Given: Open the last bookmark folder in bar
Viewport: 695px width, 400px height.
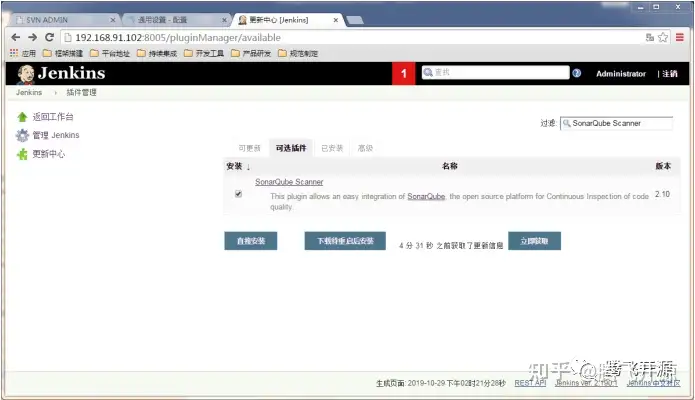Looking at the screenshot, I should pos(298,53).
